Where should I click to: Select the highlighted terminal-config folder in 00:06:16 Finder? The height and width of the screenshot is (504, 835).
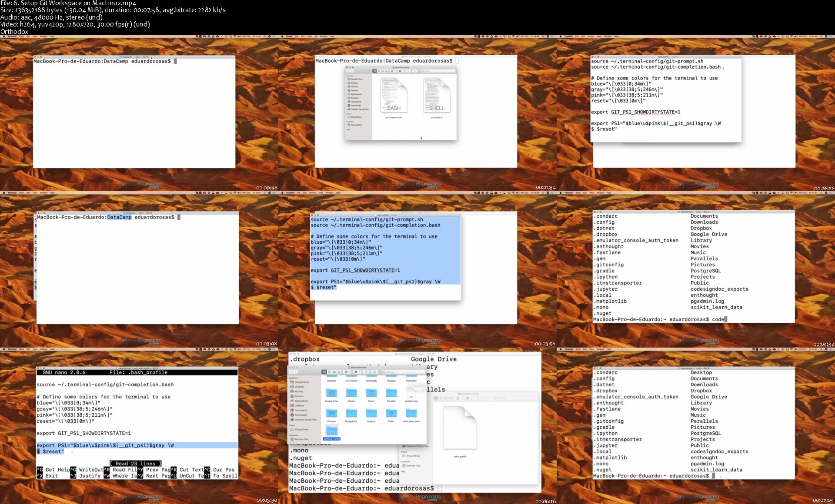331,433
